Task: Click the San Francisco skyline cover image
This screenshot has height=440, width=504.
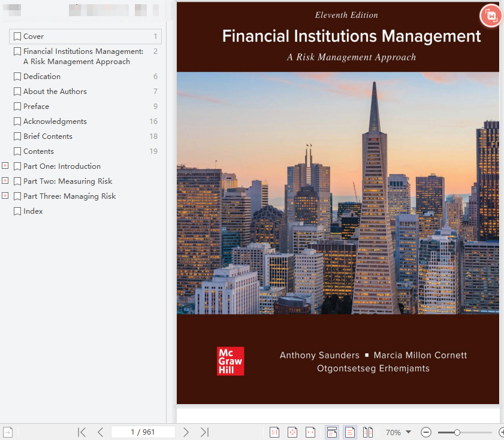Action: (x=338, y=193)
